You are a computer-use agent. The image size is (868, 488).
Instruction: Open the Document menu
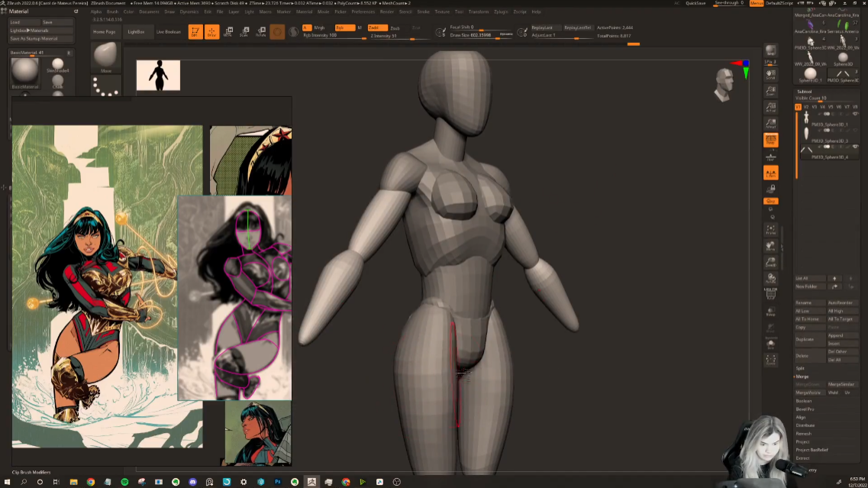tap(149, 11)
